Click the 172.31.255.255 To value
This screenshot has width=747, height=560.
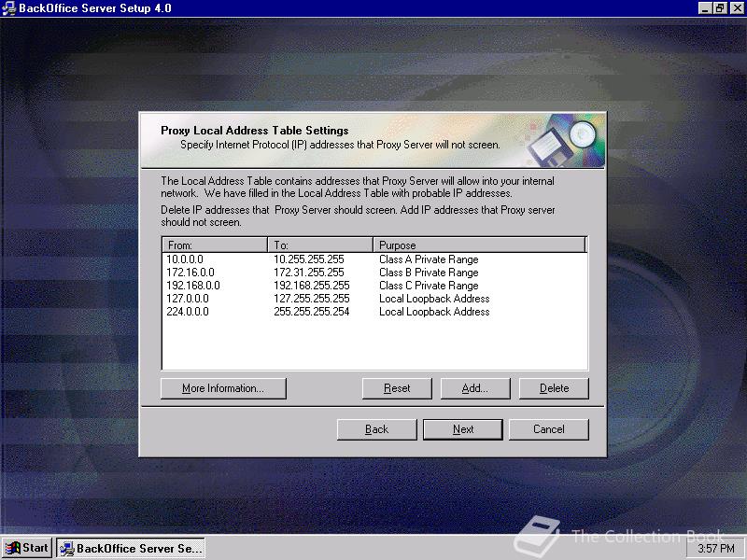pyautogui.click(x=309, y=273)
